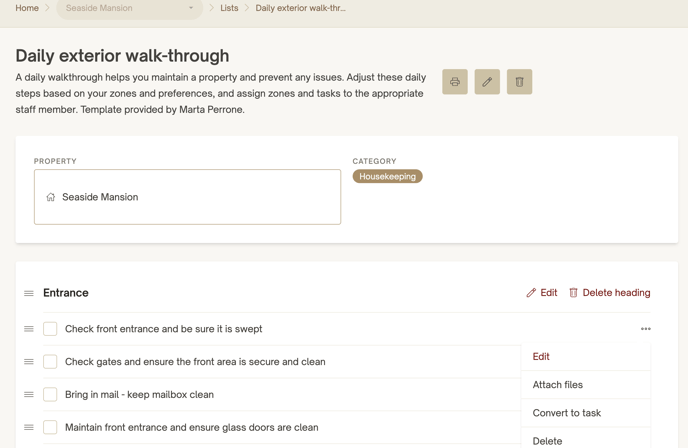Open the Seaside Mansion breadcrumb dropdown
This screenshot has width=688, height=448.
pyautogui.click(x=129, y=8)
